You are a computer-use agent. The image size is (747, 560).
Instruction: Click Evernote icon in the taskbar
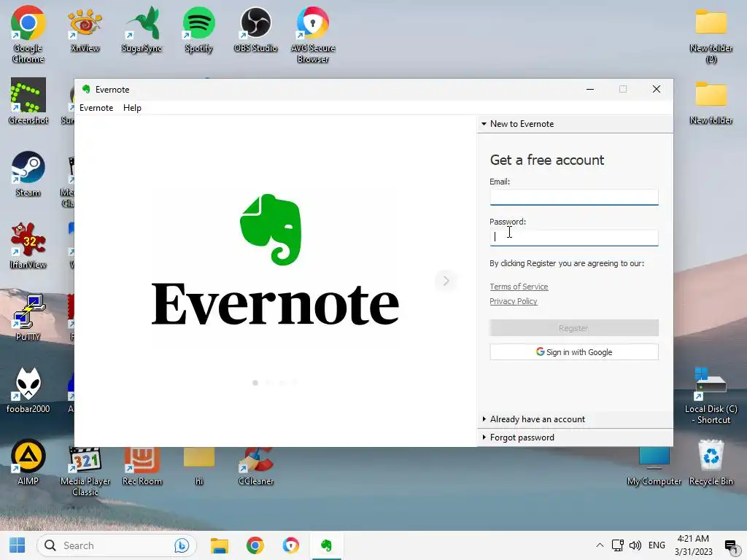[326, 545]
